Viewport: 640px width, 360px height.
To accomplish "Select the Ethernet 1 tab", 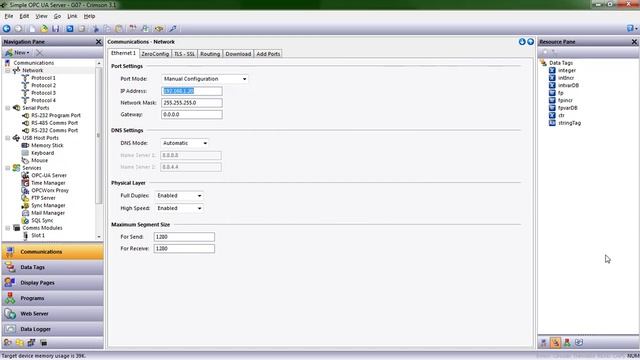I will 123,53.
